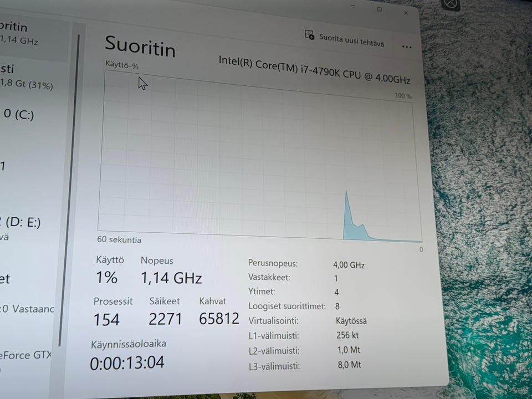The height and width of the screenshot is (399, 532).
Task: Open the three-dots more options menu
Action: (x=406, y=47)
